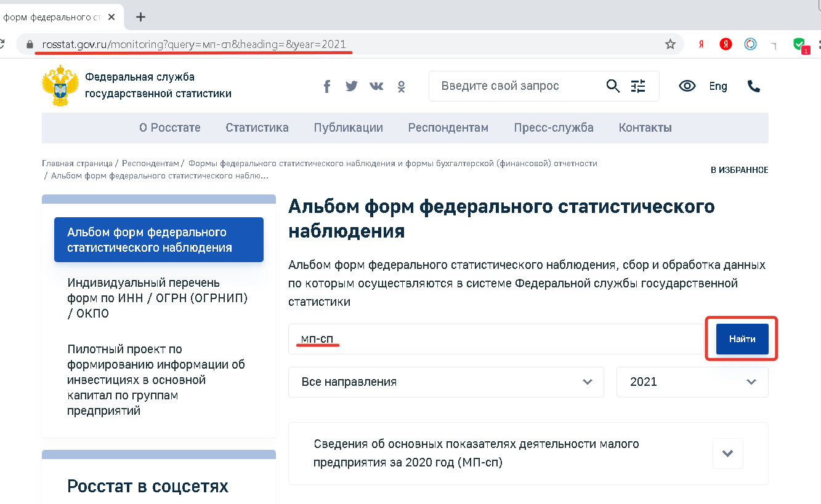Open the Odnoklassniki icon in header
Image resolution: width=821 pixels, height=504 pixels.
(401, 87)
